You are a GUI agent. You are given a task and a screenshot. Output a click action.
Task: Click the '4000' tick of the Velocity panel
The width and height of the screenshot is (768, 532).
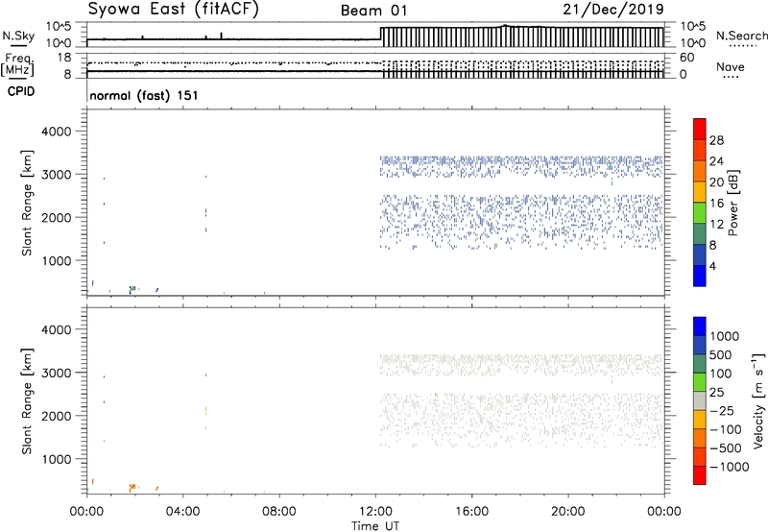(x=57, y=329)
